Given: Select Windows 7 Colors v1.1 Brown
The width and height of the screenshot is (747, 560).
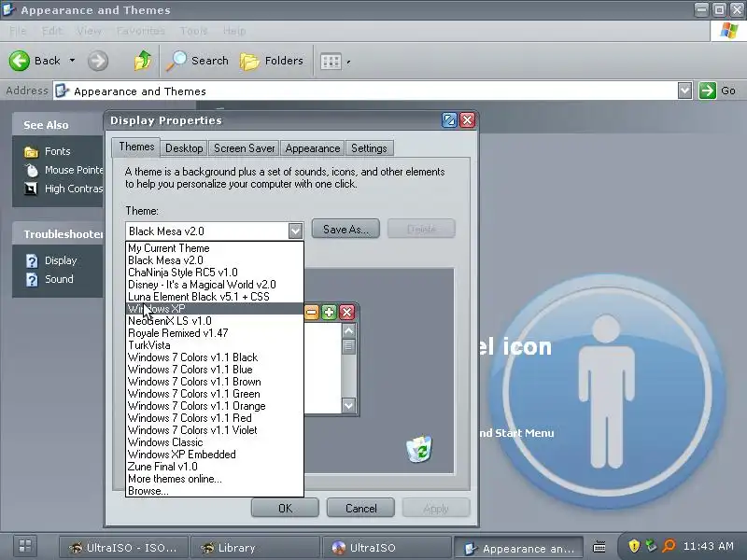Looking at the screenshot, I should 215,382.
